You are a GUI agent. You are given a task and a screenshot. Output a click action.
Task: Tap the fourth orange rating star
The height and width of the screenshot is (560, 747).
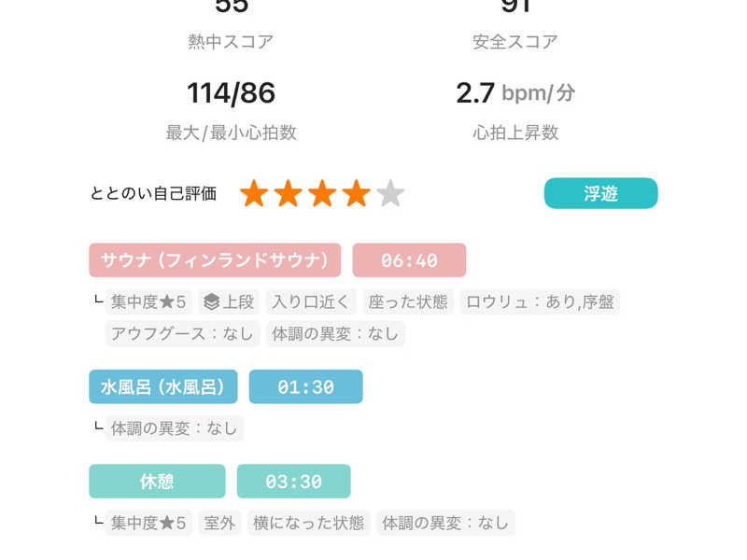point(357,194)
